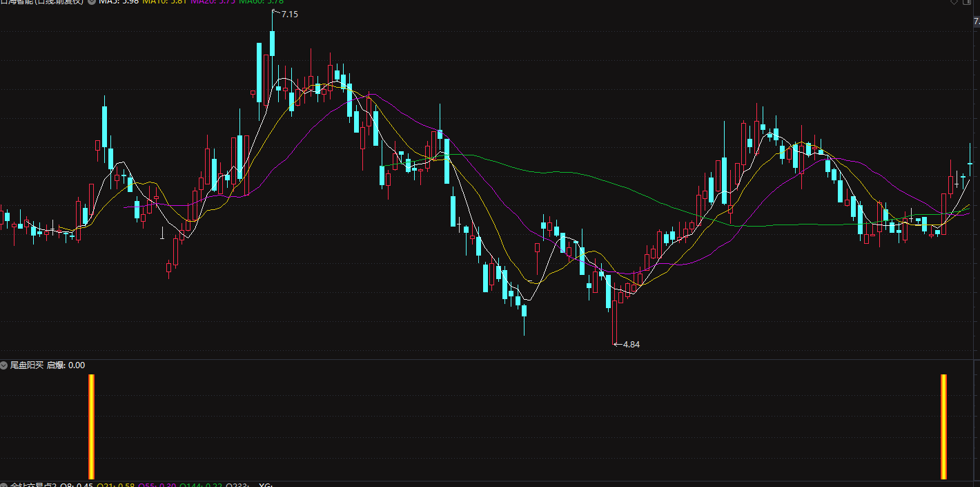Click the left orange signal bar

click(x=91, y=426)
